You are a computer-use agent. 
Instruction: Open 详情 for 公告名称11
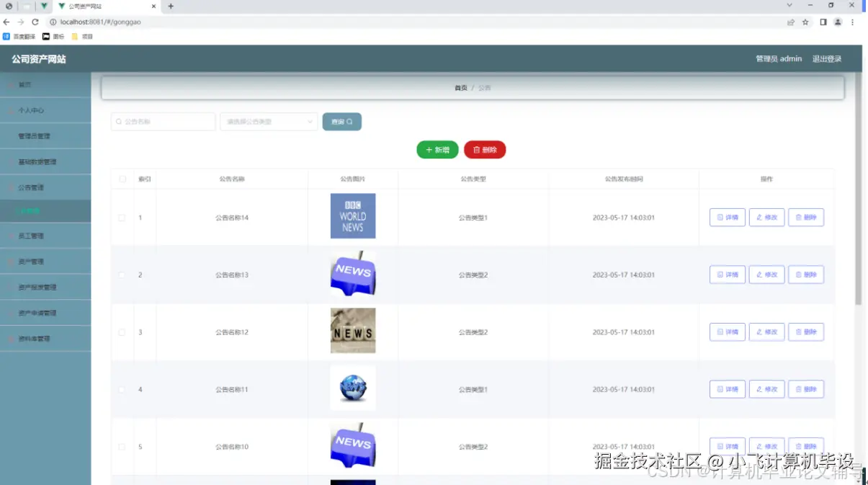point(728,389)
